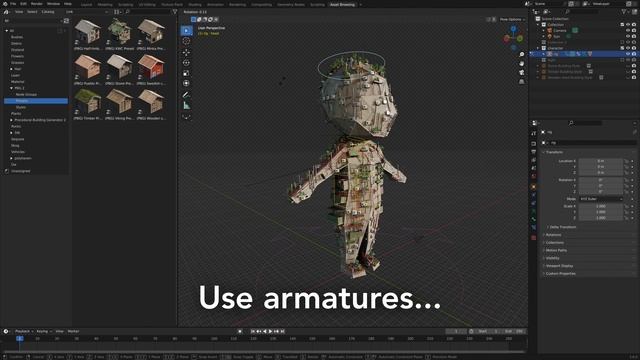
Task: Open the Catalog menu in asset browser
Action: [x=48, y=12]
